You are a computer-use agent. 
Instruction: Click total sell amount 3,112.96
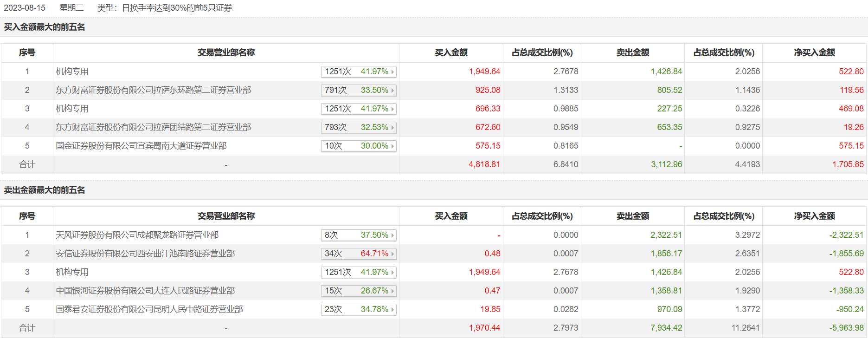click(666, 164)
